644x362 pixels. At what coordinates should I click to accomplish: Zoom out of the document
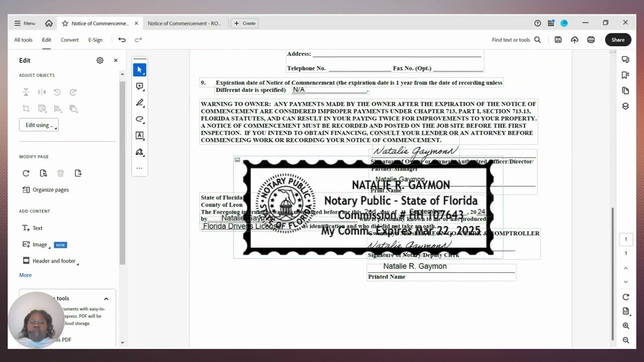626,340
